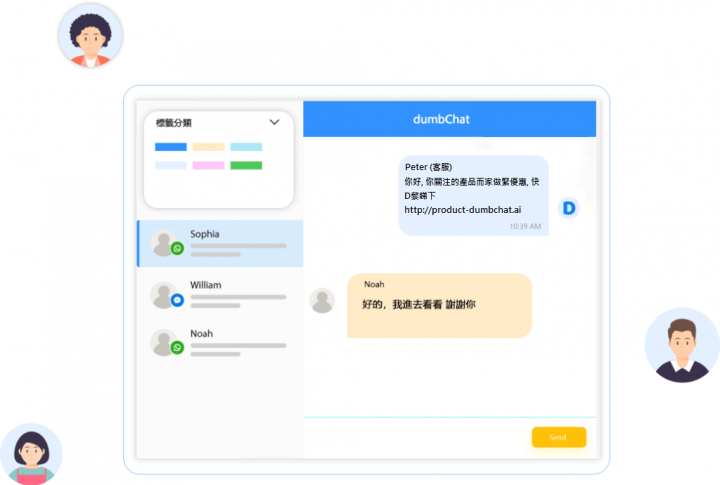The image size is (720, 485).
Task: Pick the green label swatch
Action: tap(246, 165)
